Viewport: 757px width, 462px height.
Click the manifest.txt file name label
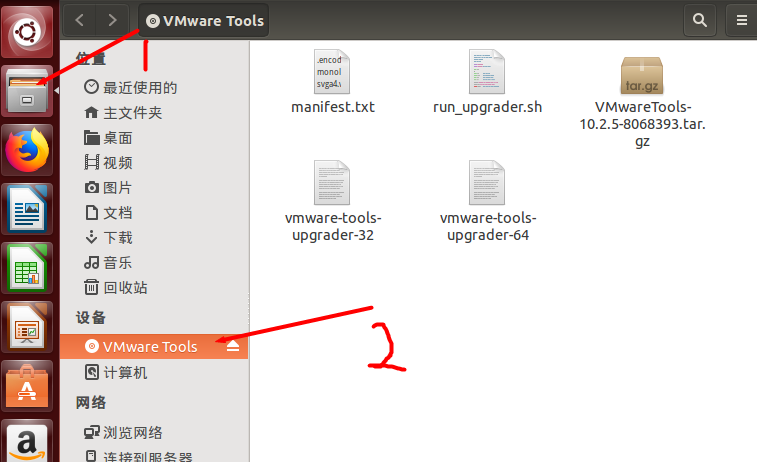click(x=333, y=107)
